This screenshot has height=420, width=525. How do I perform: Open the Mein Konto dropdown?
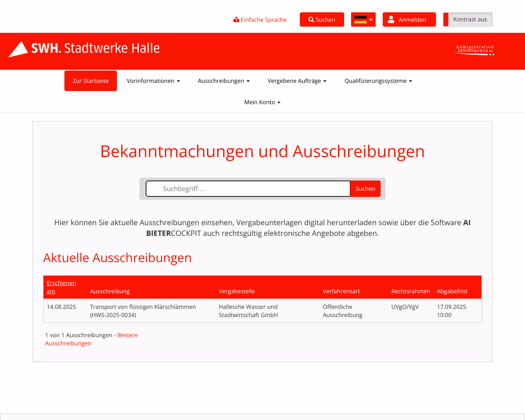point(262,102)
